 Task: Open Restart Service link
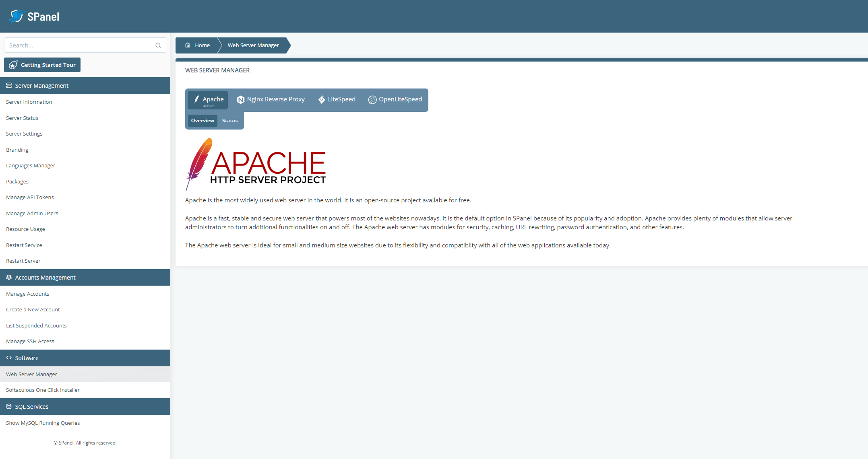click(x=24, y=245)
